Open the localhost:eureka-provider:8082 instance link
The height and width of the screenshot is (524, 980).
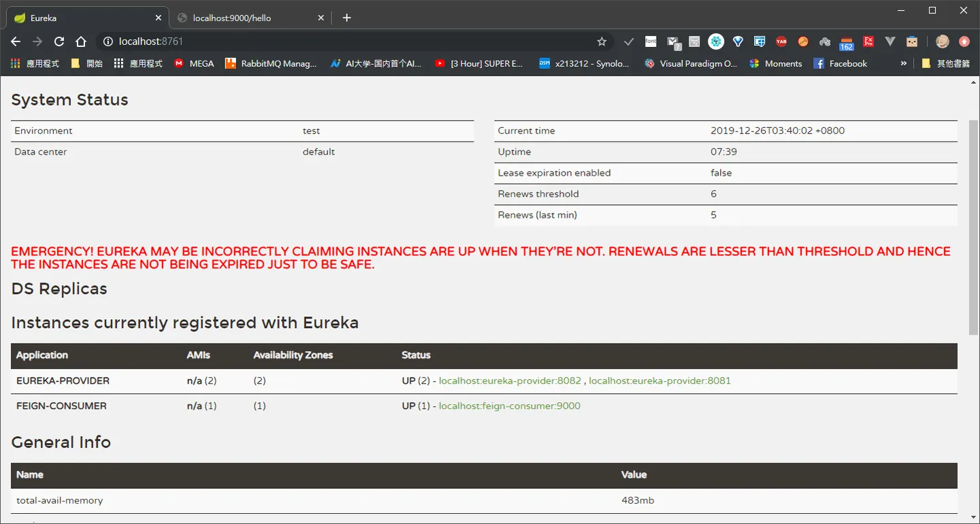coord(510,380)
